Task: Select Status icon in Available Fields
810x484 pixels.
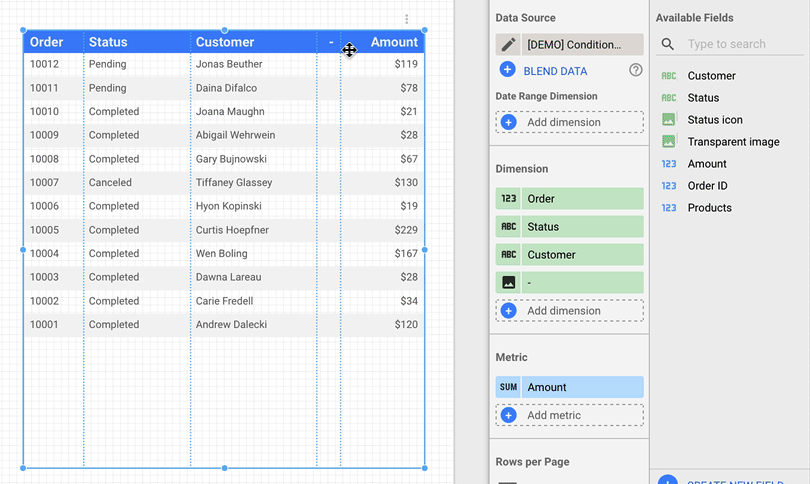Action: pos(714,119)
